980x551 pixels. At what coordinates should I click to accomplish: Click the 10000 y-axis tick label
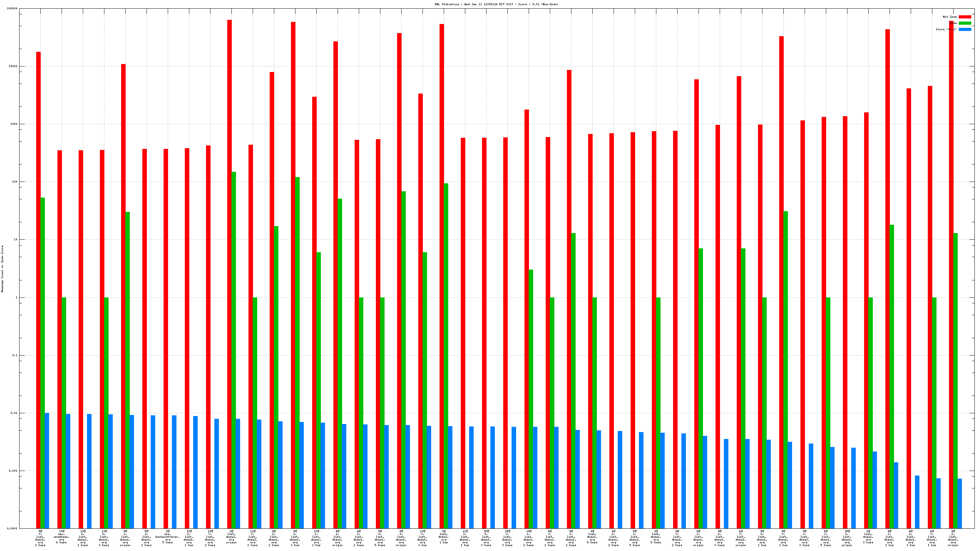coord(13,66)
